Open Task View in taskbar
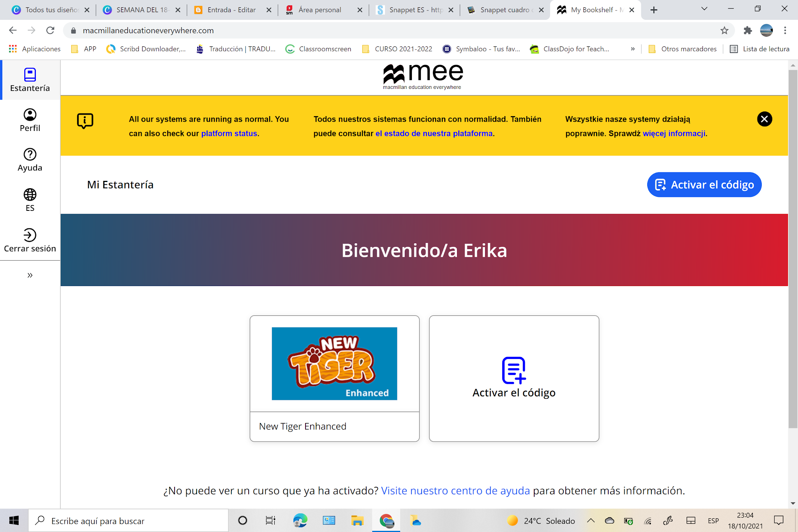This screenshot has width=798, height=532. point(270,521)
